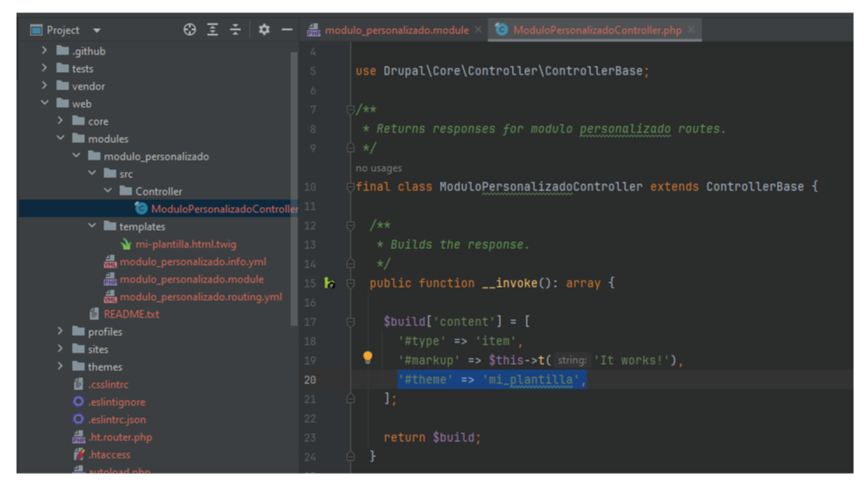This screenshot has height=485, width=868.
Task: Fold the class doc comment at line 7
Action: (350, 110)
